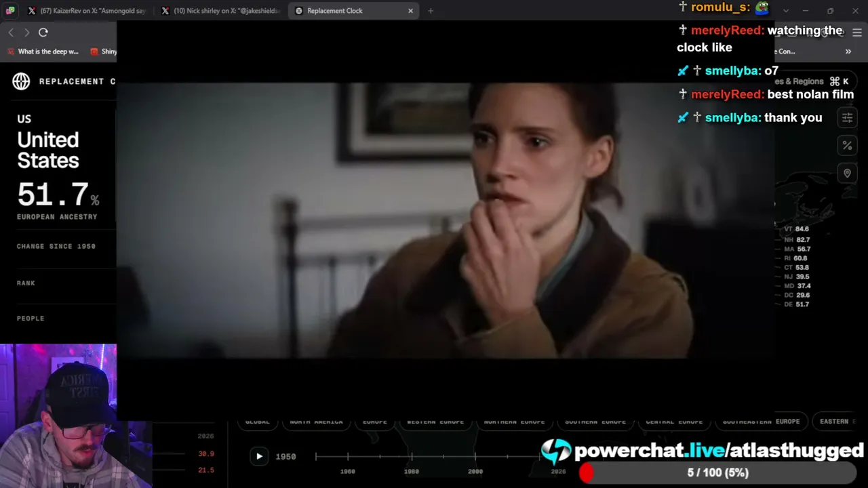Image resolution: width=868 pixels, height=488 pixels.
Task: Select the Southern Europe region filter
Action: (595, 422)
